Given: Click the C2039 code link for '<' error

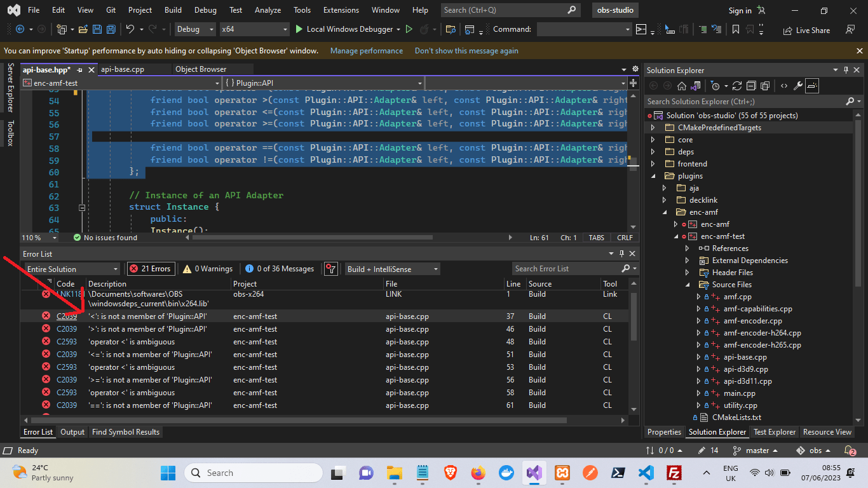Looking at the screenshot, I should coord(67,316).
